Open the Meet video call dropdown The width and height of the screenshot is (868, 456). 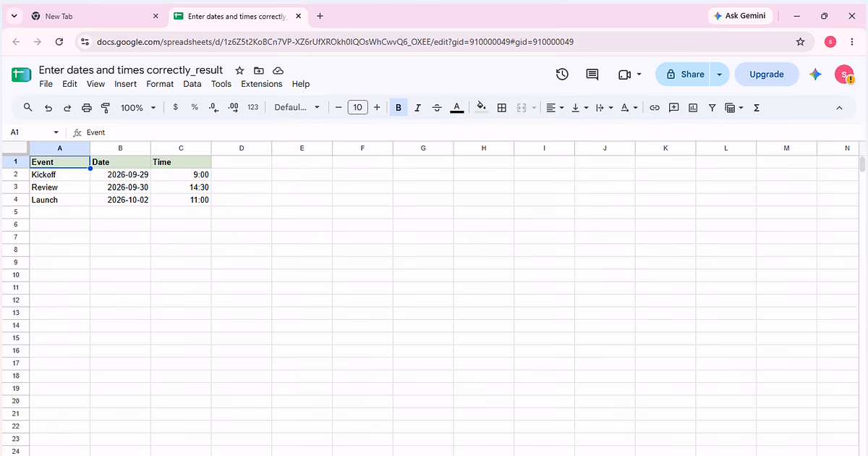pos(630,74)
